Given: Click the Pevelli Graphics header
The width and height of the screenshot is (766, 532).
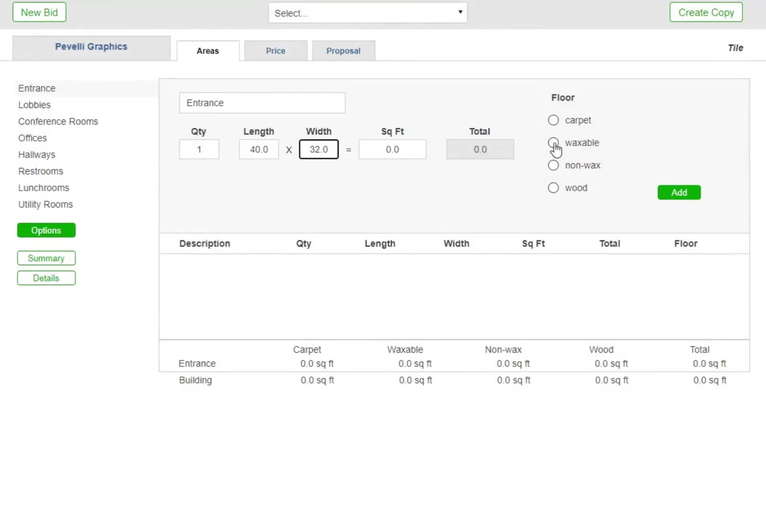Looking at the screenshot, I should 91,47.
